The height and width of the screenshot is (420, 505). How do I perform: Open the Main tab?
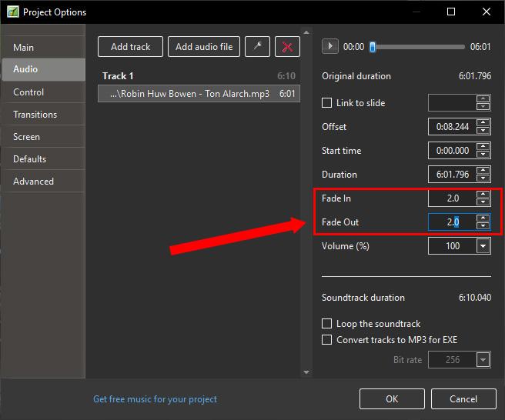pos(44,48)
